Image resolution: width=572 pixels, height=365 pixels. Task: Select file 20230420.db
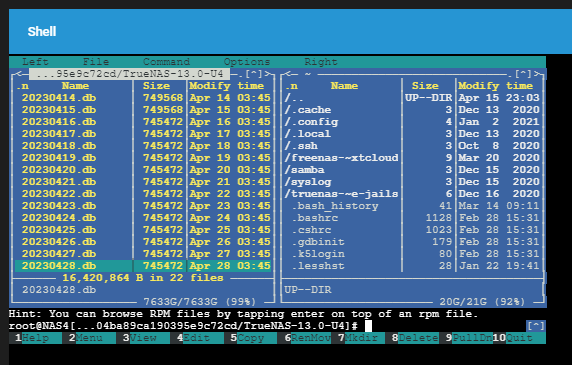pyautogui.click(x=143, y=170)
